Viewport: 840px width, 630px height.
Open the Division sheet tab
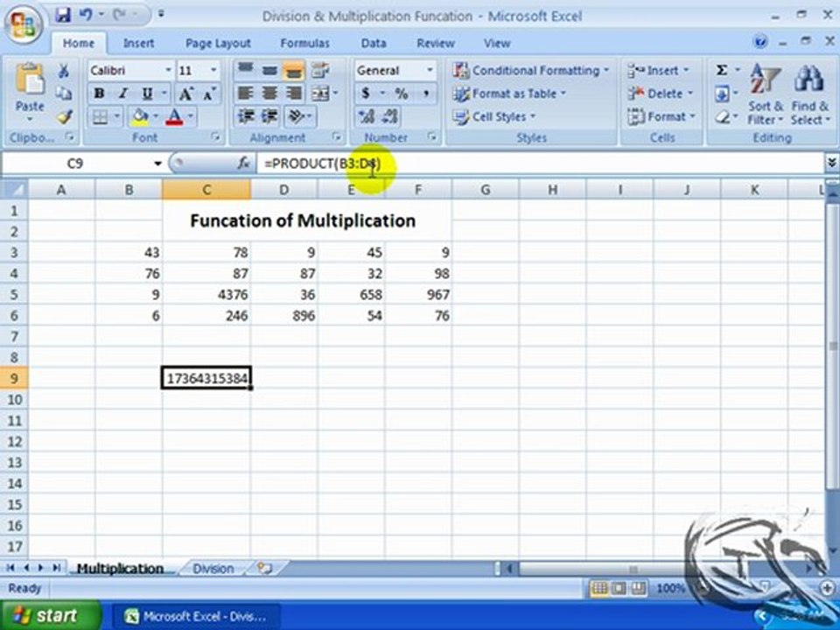213,569
